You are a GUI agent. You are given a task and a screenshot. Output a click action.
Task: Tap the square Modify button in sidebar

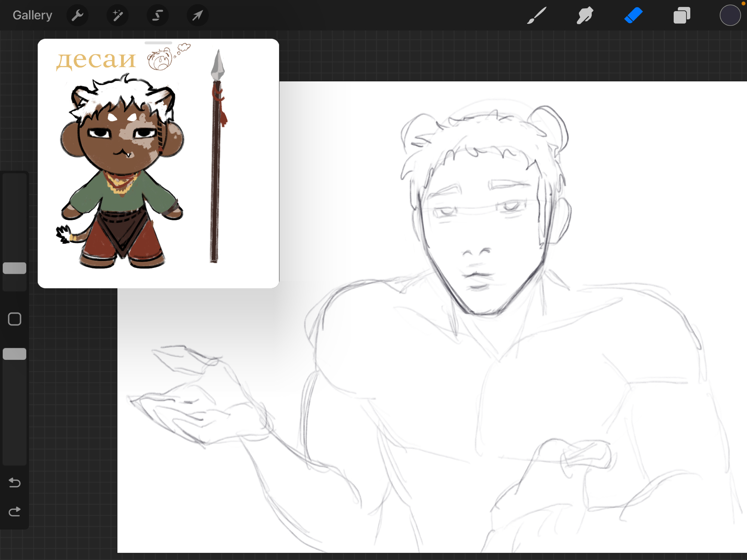(x=15, y=319)
